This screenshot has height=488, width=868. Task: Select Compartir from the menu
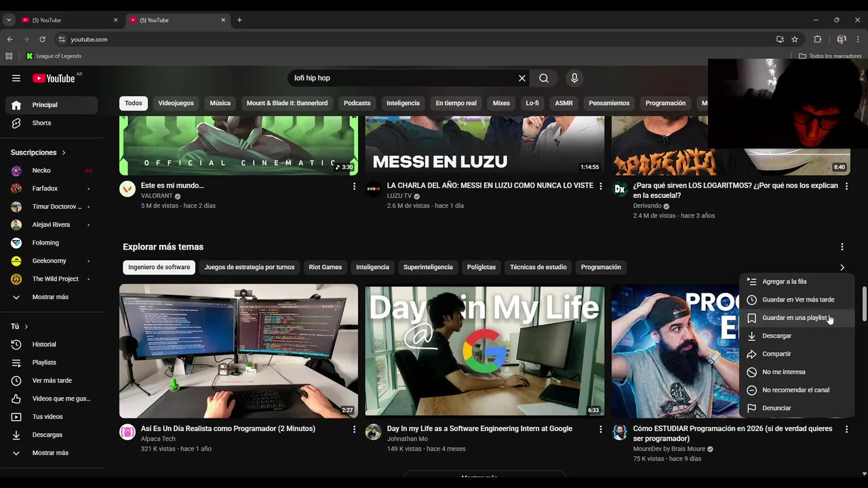tap(796, 354)
